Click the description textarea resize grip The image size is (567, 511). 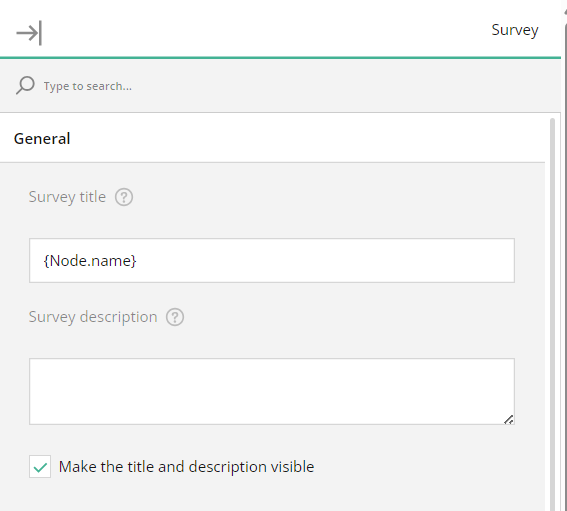(x=509, y=419)
